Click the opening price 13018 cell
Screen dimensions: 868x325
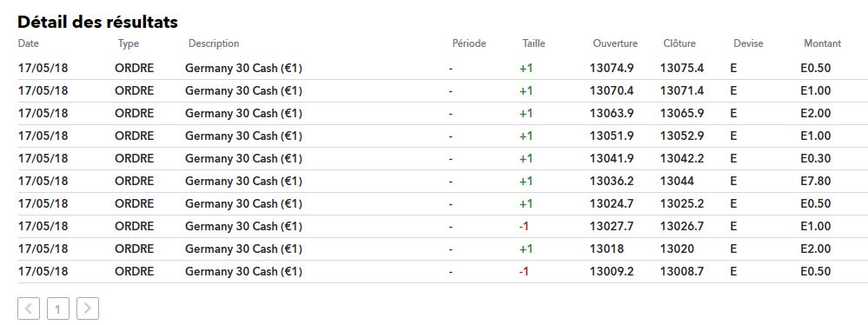point(606,249)
